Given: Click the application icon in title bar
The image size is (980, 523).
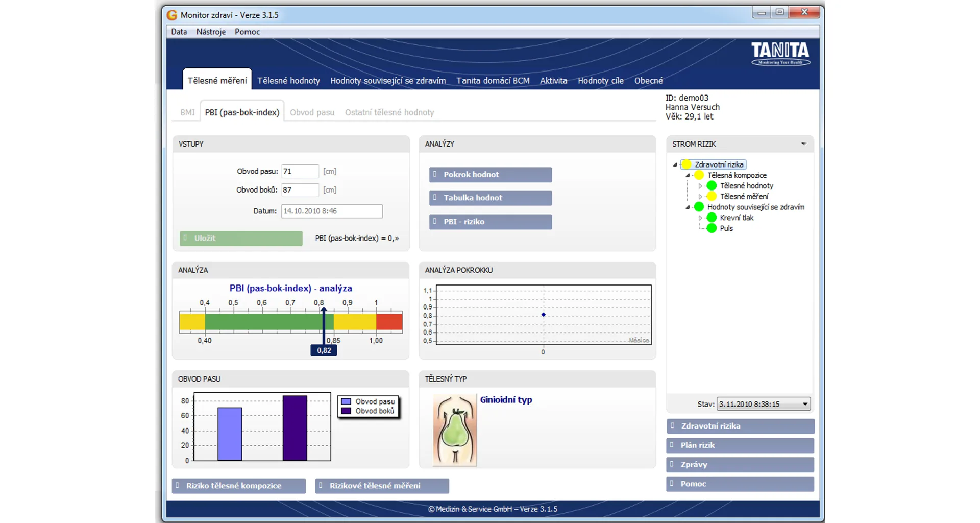Looking at the screenshot, I should click(172, 15).
